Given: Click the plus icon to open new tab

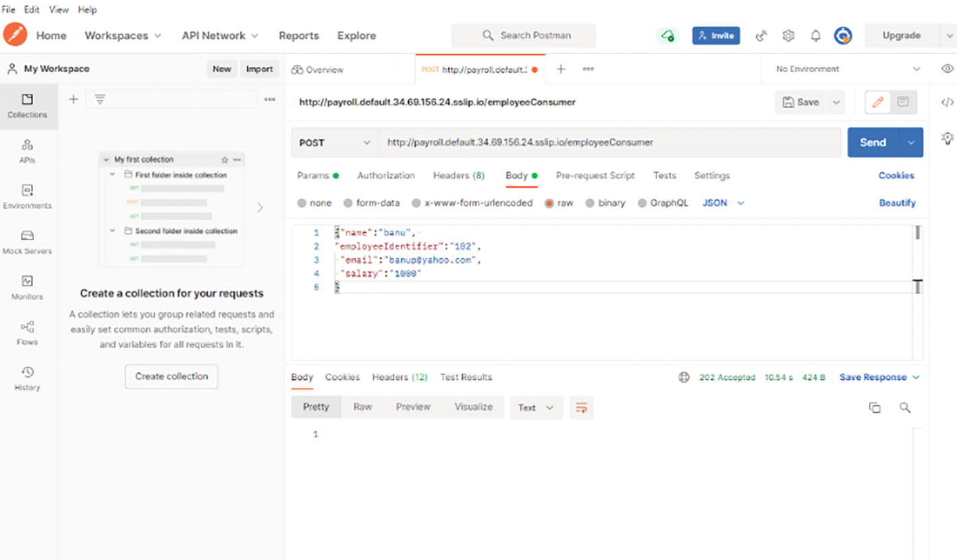Looking at the screenshot, I should click(x=560, y=69).
